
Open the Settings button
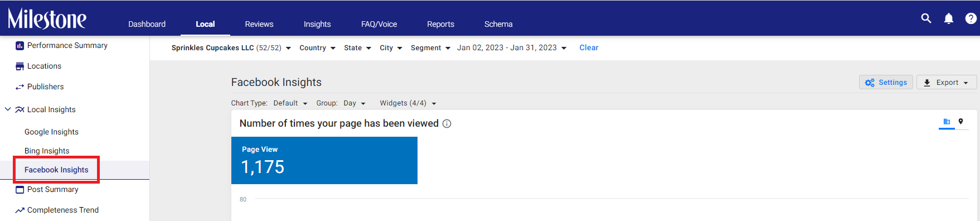pos(886,83)
